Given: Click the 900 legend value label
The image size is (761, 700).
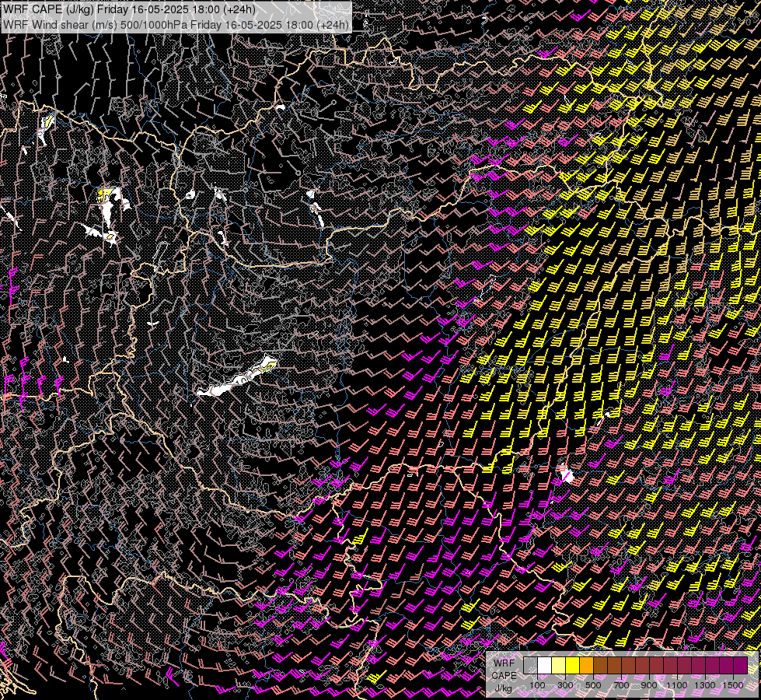Looking at the screenshot, I should coord(649,685).
